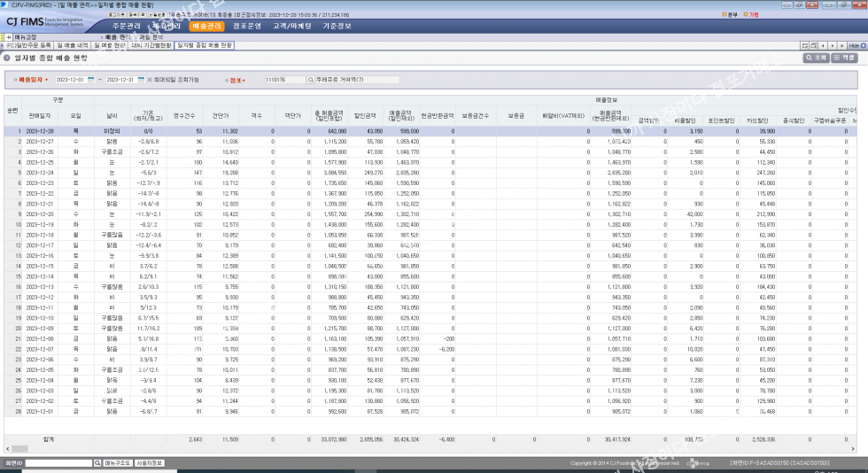Viewport: 868px width, 473px height.
Task: Switch to 대비 기간별현황 tab
Action: [152, 45]
